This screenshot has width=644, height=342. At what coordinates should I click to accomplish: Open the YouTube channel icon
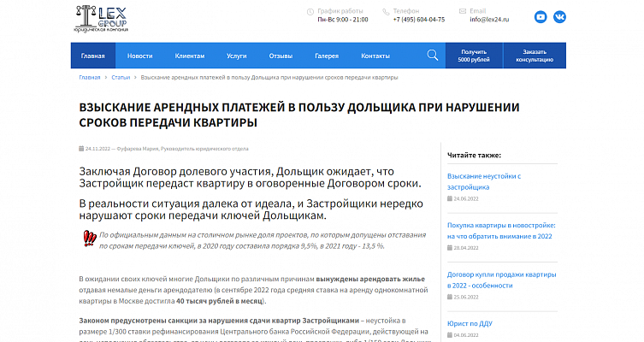point(541,17)
